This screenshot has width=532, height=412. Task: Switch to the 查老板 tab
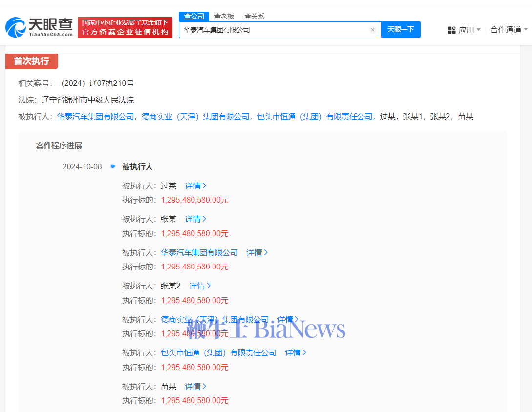click(x=224, y=16)
